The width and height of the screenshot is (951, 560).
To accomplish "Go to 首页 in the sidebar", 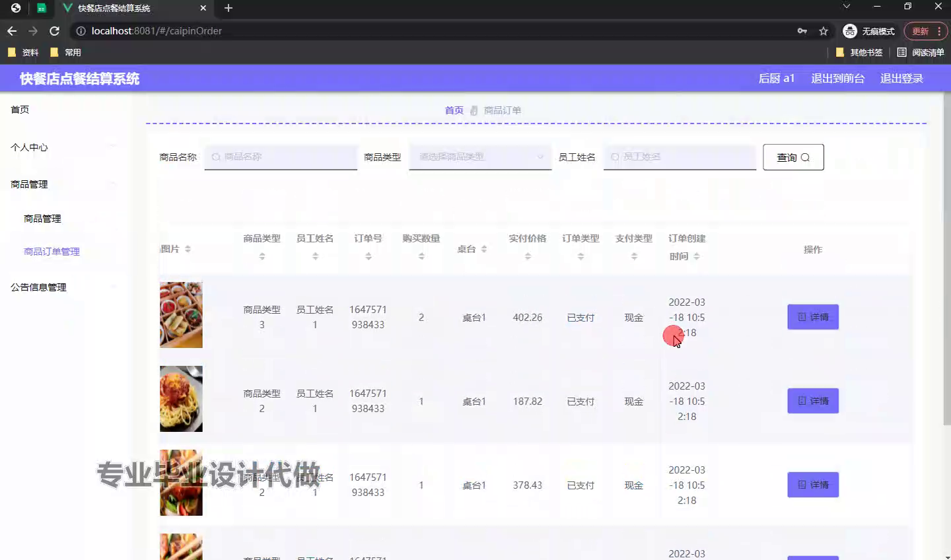I will click(x=20, y=110).
